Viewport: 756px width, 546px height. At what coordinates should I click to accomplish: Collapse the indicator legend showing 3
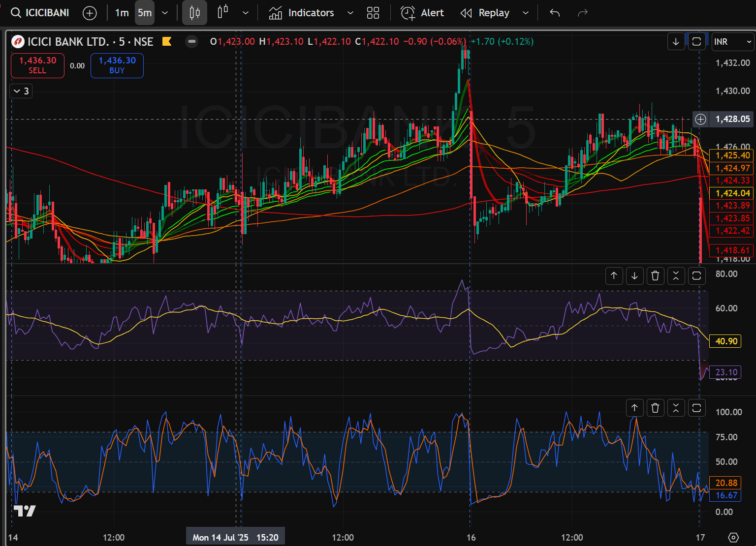pyautogui.click(x=21, y=91)
